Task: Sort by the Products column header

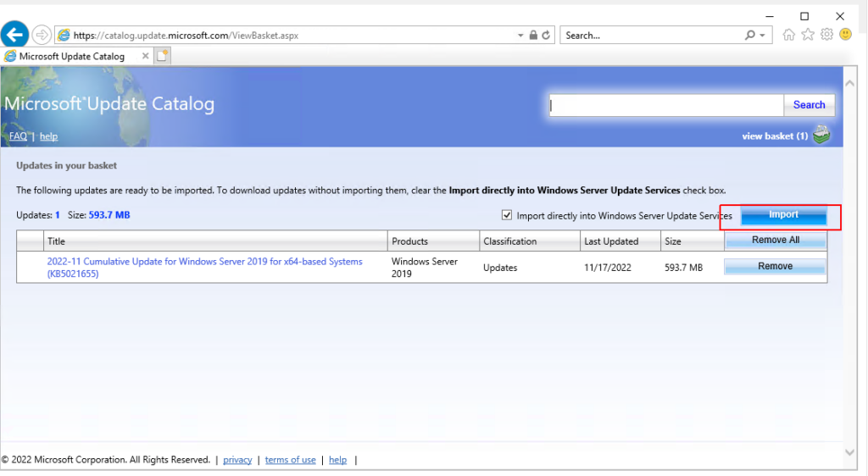Action: tap(433, 241)
